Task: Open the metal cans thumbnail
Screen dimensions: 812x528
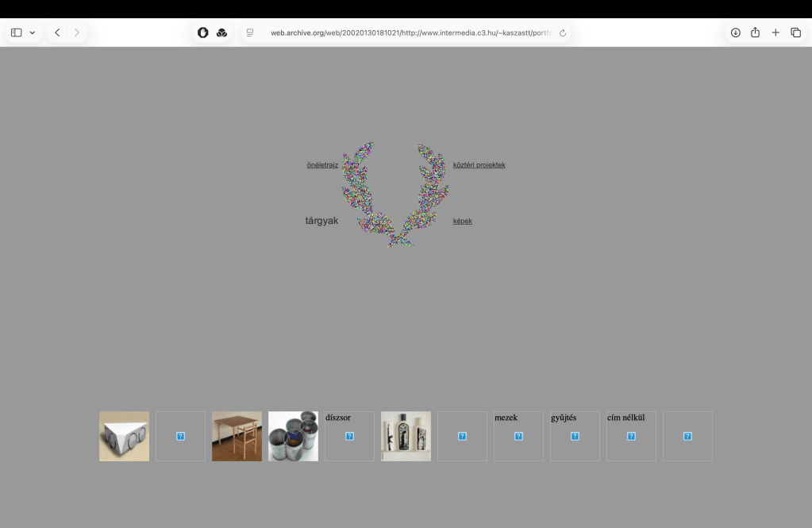Action: click(293, 436)
